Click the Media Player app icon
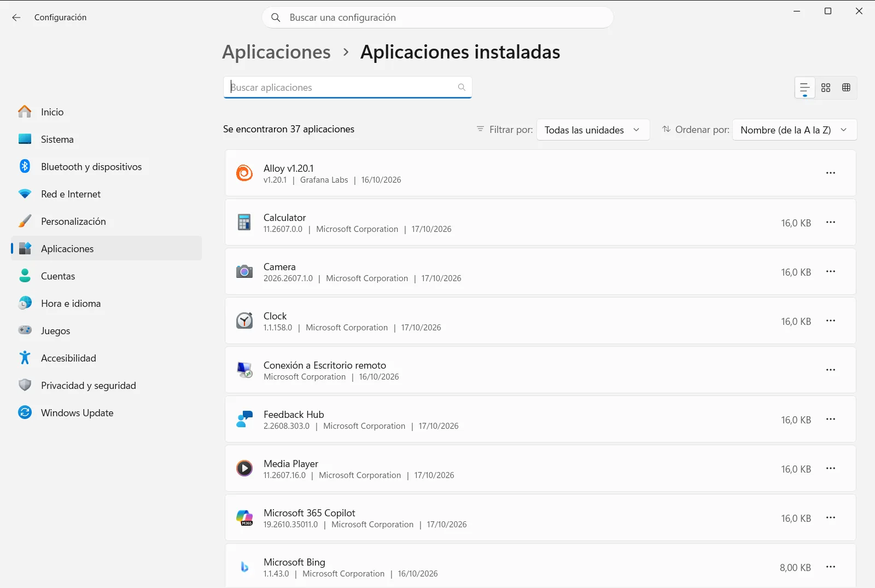Screen dimensions: 875x588 pyautogui.click(x=244, y=468)
